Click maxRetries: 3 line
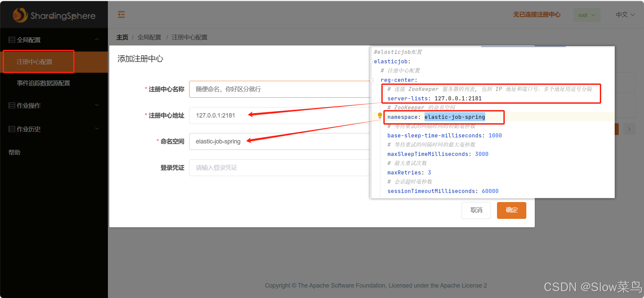 pos(409,172)
